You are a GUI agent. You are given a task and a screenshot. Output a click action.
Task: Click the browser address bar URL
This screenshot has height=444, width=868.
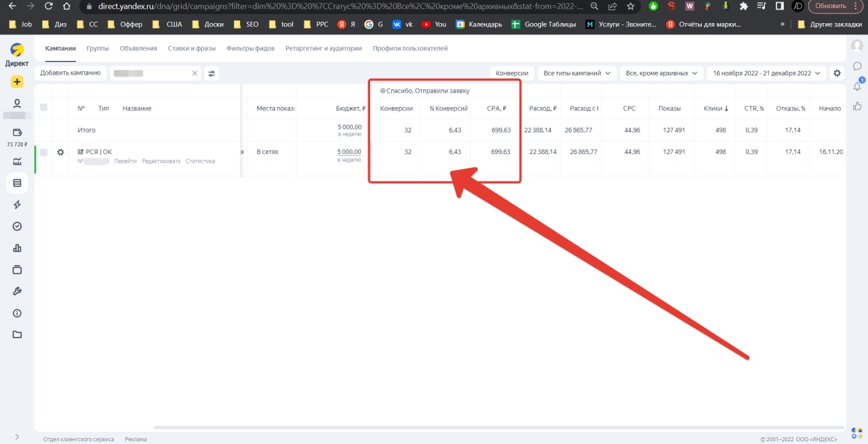[339, 6]
